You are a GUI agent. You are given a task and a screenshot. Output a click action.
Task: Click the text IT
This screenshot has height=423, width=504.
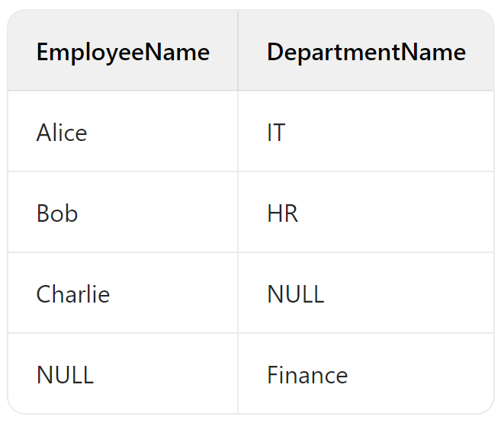click(276, 133)
